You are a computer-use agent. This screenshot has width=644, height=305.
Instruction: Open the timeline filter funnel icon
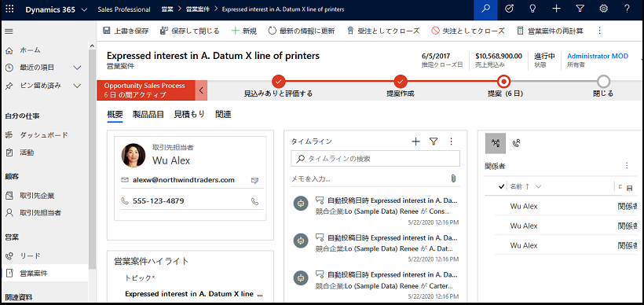(434, 141)
